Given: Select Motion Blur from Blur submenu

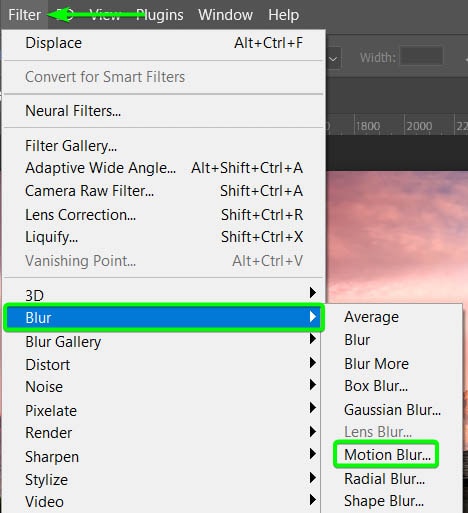Looking at the screenshot, I should pos(387,455).
